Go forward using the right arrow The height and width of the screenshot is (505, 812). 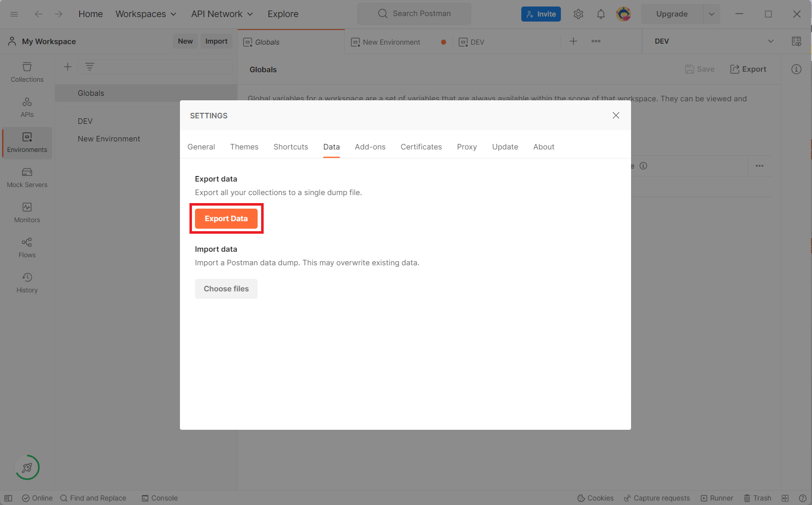59,14
